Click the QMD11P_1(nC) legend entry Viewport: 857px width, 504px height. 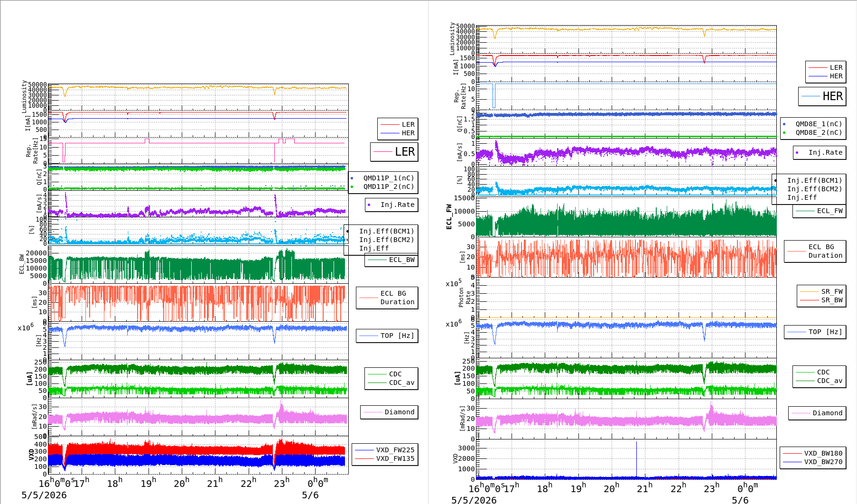[x=383, y=178]
